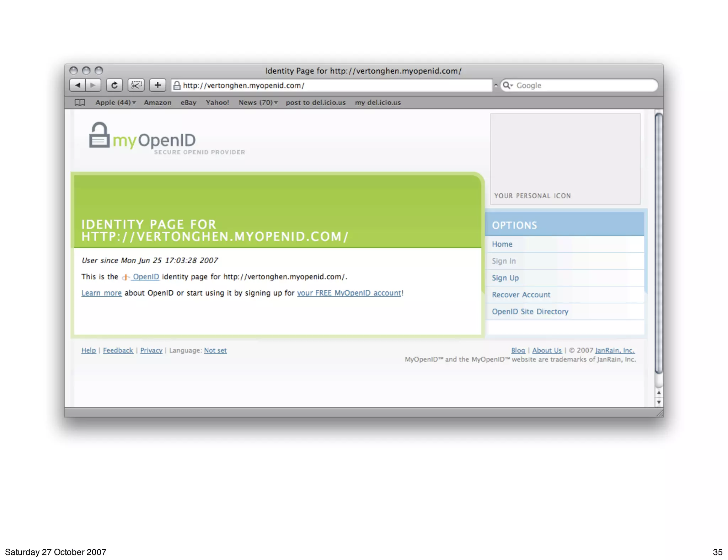Click the User since Mon Jun 25 text
The height and width of the screenshot is (560, 728).
(x=149, y=260)
